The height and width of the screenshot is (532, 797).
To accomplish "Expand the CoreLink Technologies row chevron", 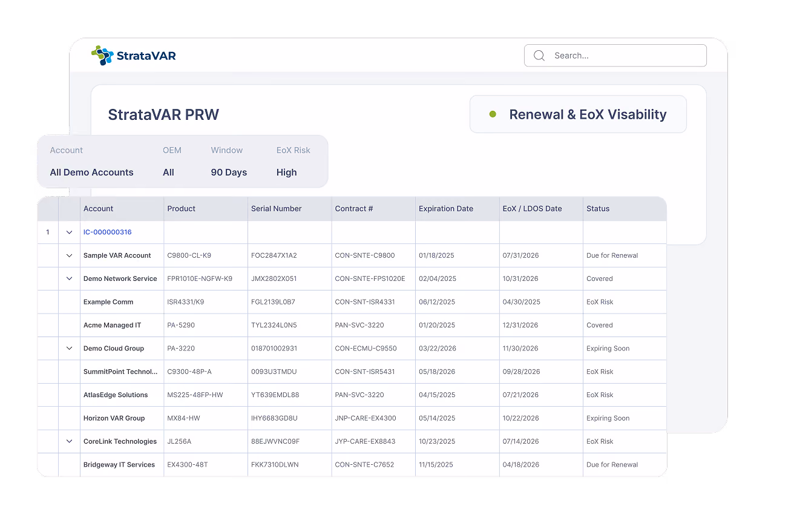I will pos(69,442).
